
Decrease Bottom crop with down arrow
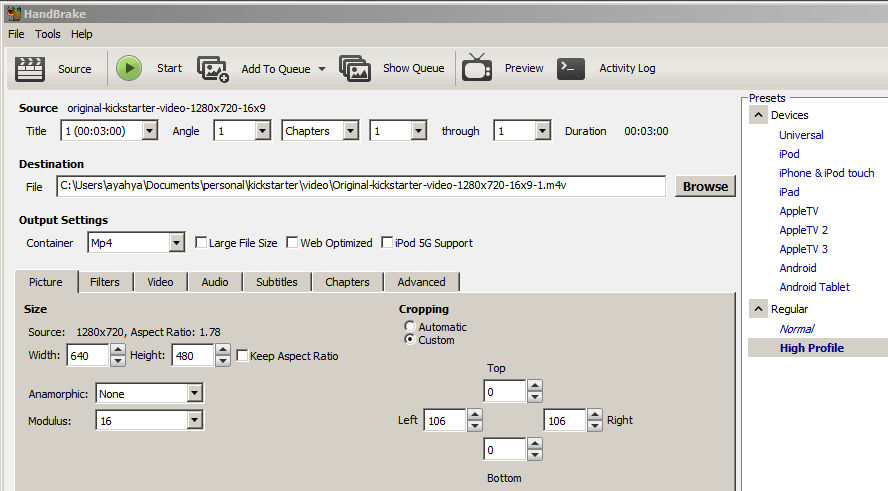[535, 455]
